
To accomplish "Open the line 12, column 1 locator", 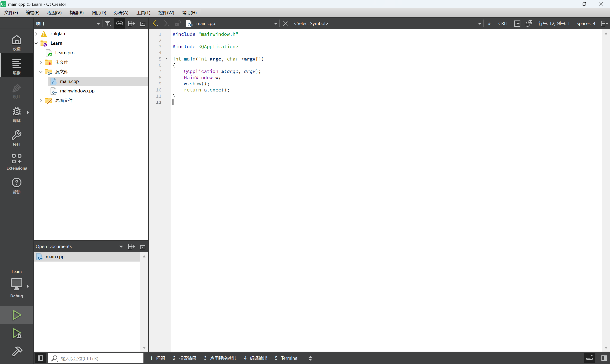I will [x=554, y=23].
